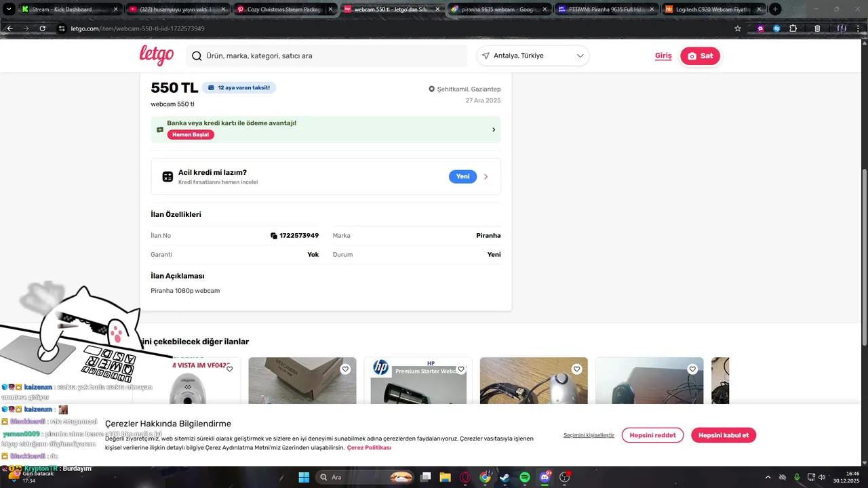Switch to Logitech C920 Webcam Fiyatları tab
Screen dimensions: 868x488
pyautogui.click(x=713, y=9)
